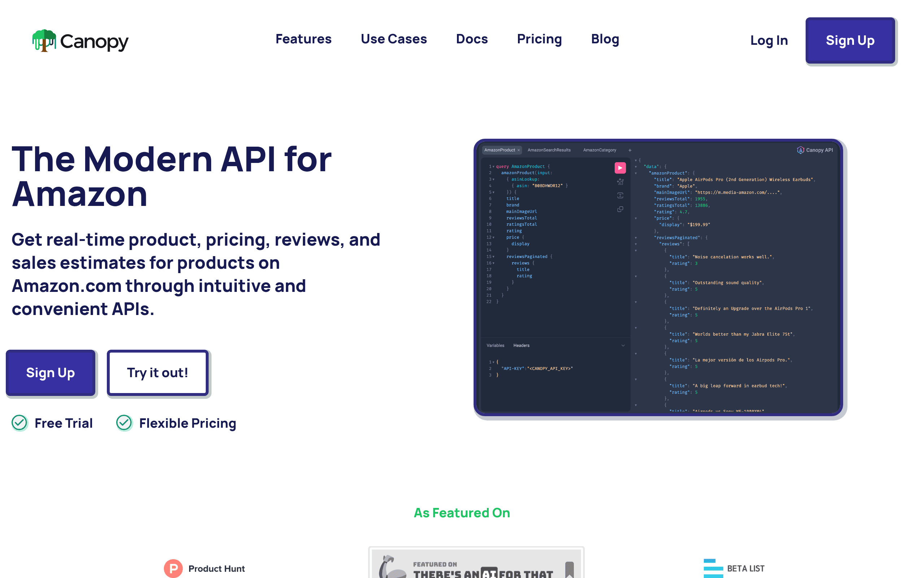This screenshot has height=578, width=924.
Task: Fold the asinLookup block at line 3
Action: tap(493, 180)
